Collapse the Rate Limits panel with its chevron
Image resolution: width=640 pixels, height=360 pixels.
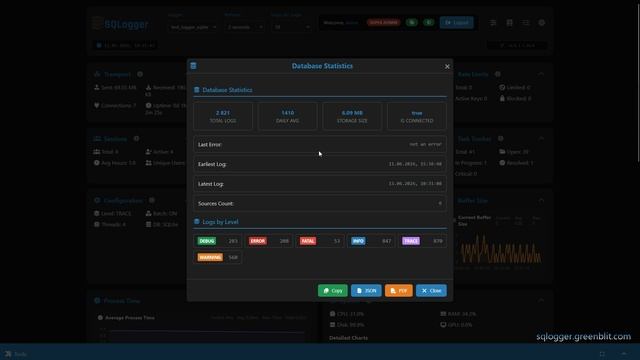click(x=541, y=74)
